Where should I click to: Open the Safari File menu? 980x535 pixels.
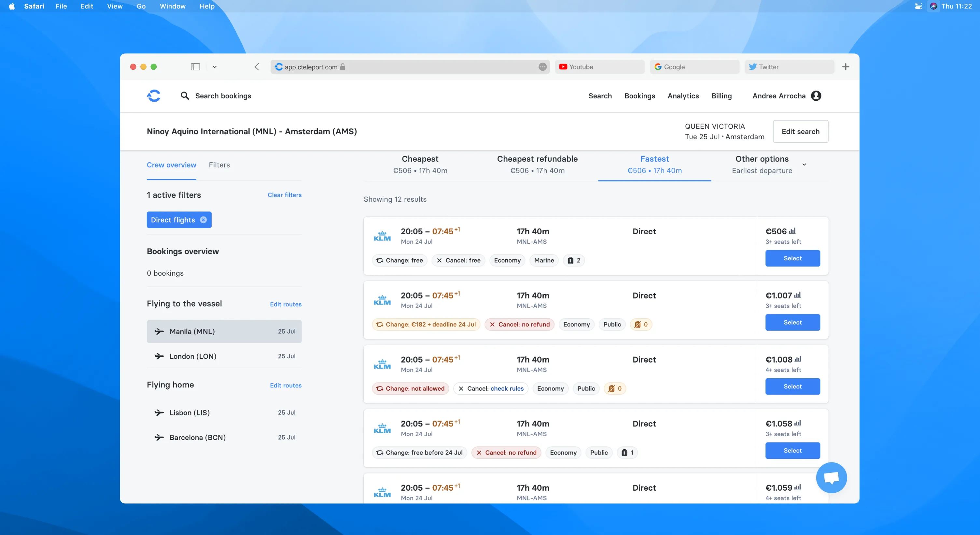click(x=61, y=6)
